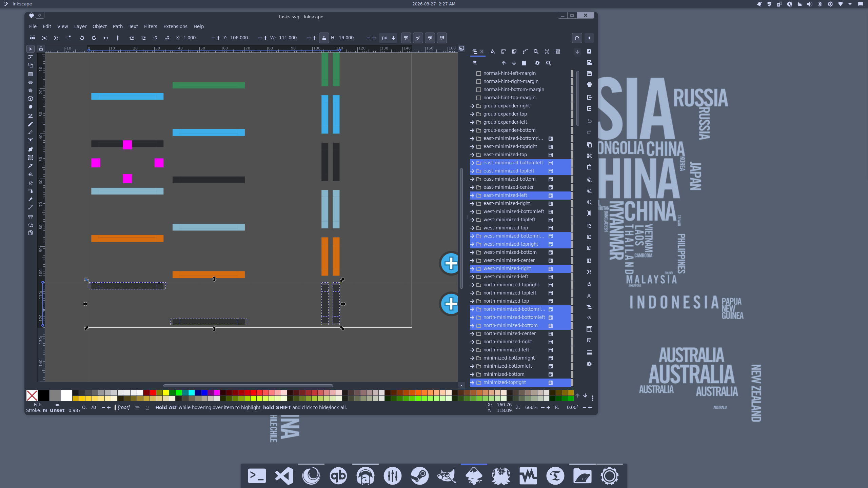Toggle the guides lock above the ruler
This screenshot has width=868, height=488.
(41, 49)
